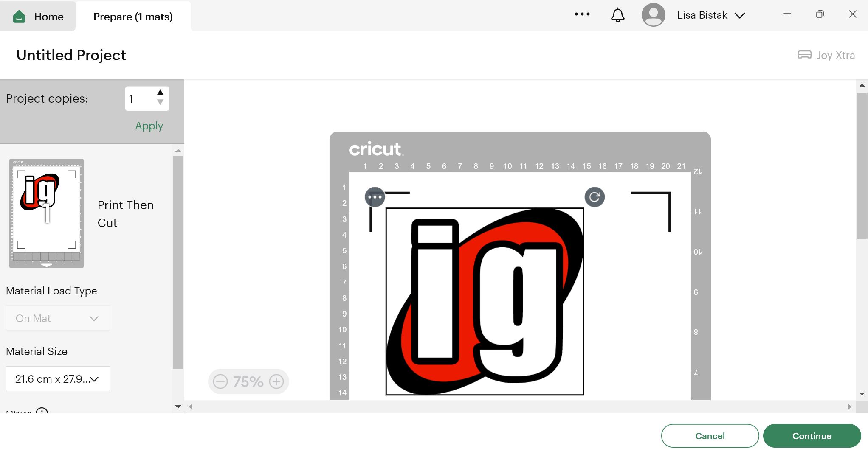Click the rotate icon on the mat image
The width and height of the screenshot is (868, 457).
[x=595, y=197]
